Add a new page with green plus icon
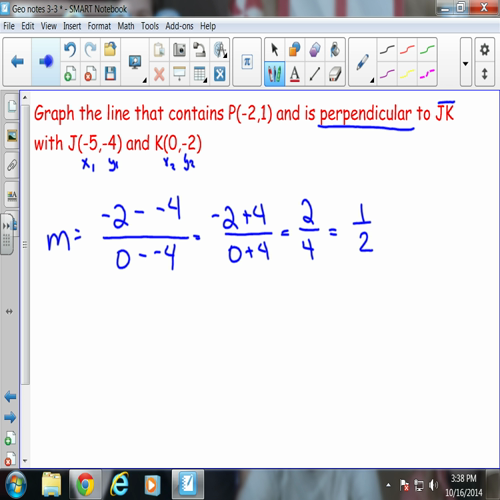The height and width of the screenshot is (500, 500). (70, 74)
